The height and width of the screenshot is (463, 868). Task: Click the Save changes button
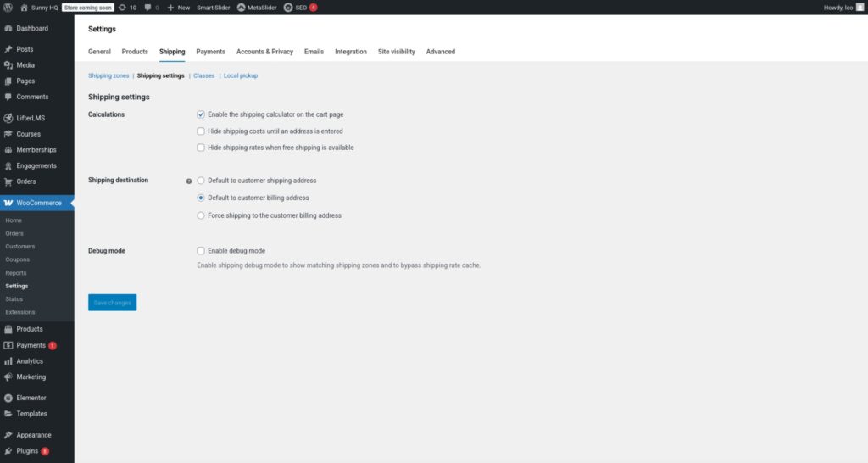point(113,303)
